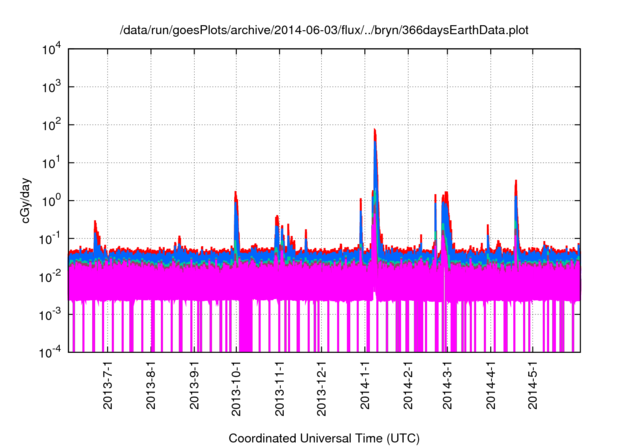Click the 2014-4-1 date tick label
Image resolution: width=640 pixels, height=448 pixels.
pos(489,387)
